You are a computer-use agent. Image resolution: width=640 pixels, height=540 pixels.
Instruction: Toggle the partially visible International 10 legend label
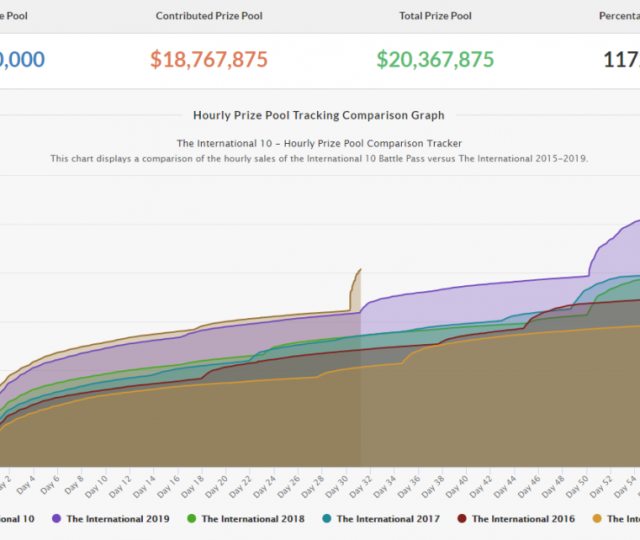(16, 519)
